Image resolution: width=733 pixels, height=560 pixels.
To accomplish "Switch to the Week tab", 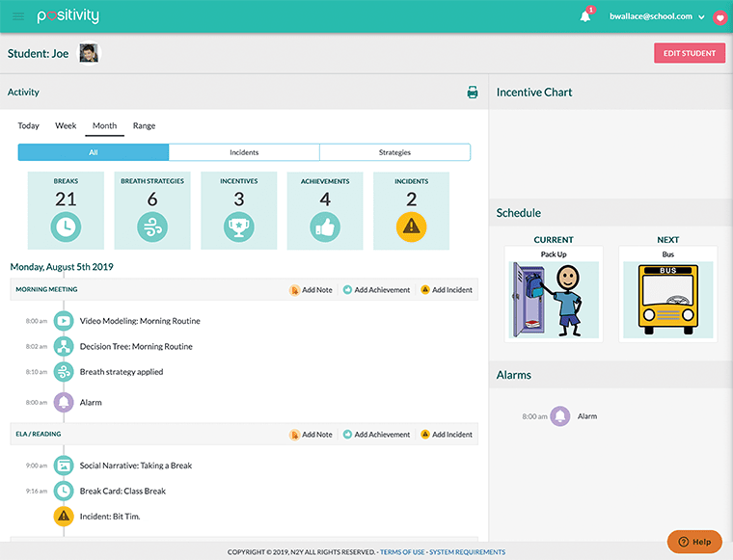I will tap(66, 126).
